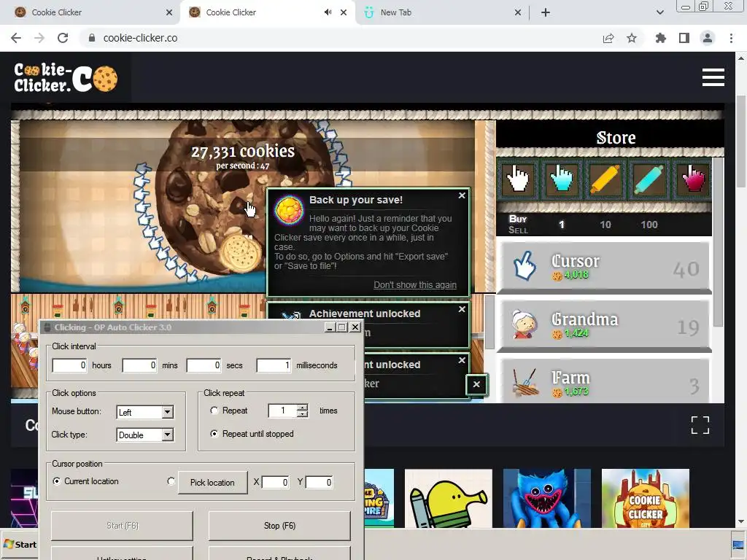Click the show desktop tray icon
The width and height of the screenshot is (747, 560).
pos(738,545)
